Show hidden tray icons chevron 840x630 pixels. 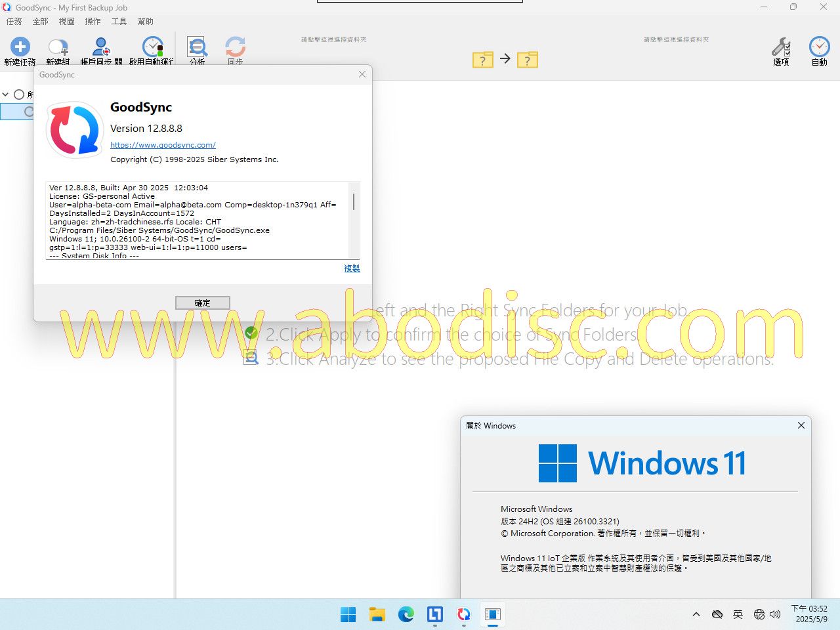click(x=696, y=614)
